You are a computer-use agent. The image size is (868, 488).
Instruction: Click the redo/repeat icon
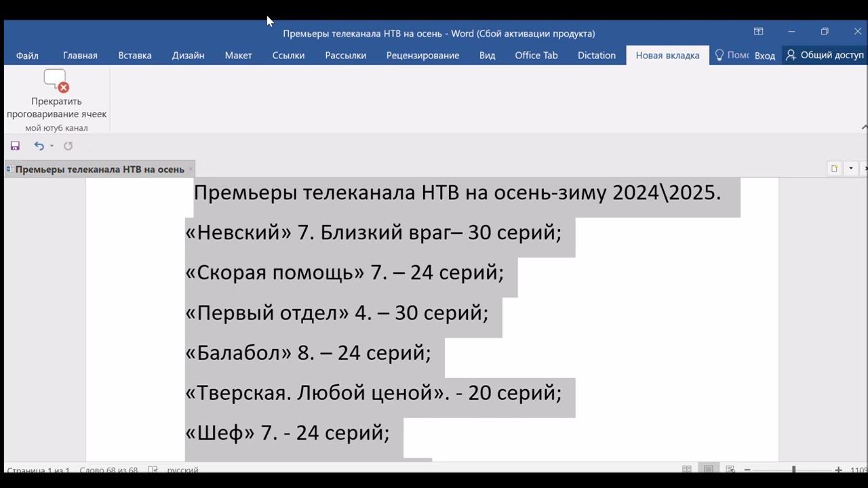click(x=68, y=146)
